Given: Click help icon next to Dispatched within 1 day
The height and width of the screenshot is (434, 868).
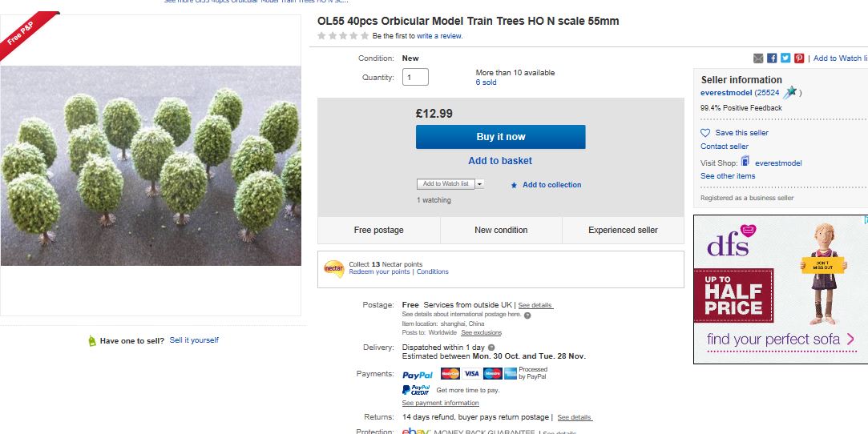Looking at the screenshot, I should (x=491, y=348).
